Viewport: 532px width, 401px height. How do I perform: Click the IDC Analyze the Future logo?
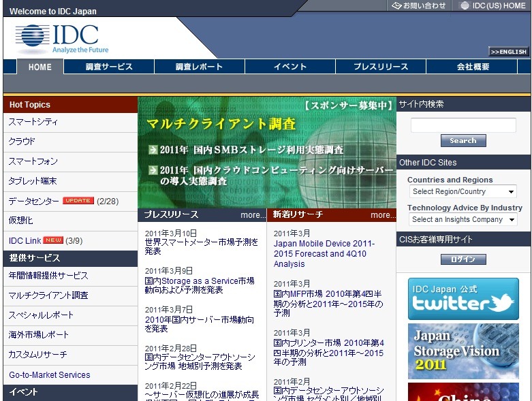click(x=62, y=39)
